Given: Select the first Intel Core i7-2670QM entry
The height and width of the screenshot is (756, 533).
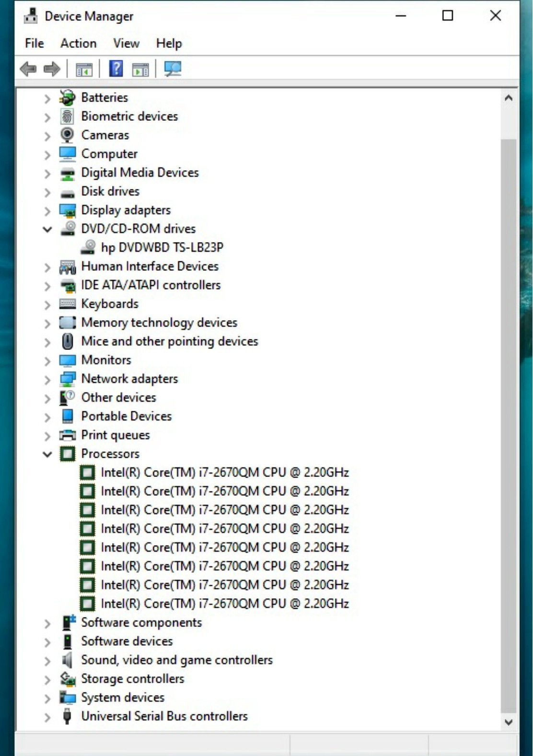Looking at the screenshot, I should (225, 473).
